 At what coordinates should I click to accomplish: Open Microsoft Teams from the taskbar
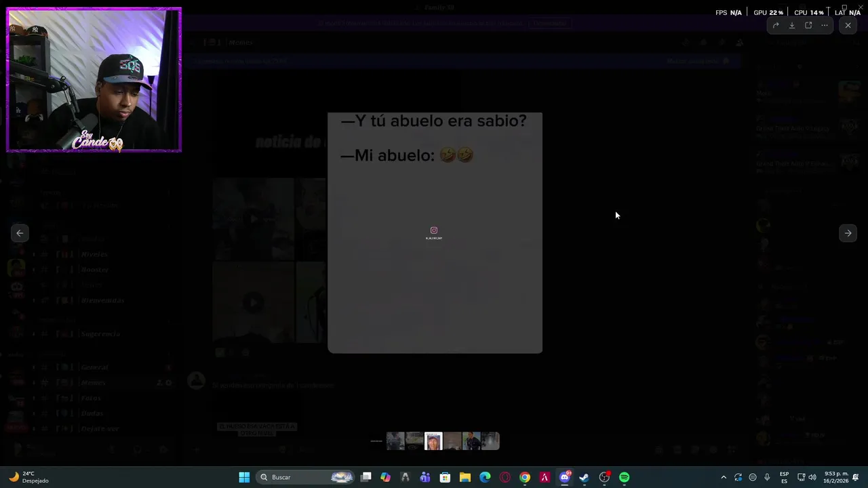click(x=425, y=477)
